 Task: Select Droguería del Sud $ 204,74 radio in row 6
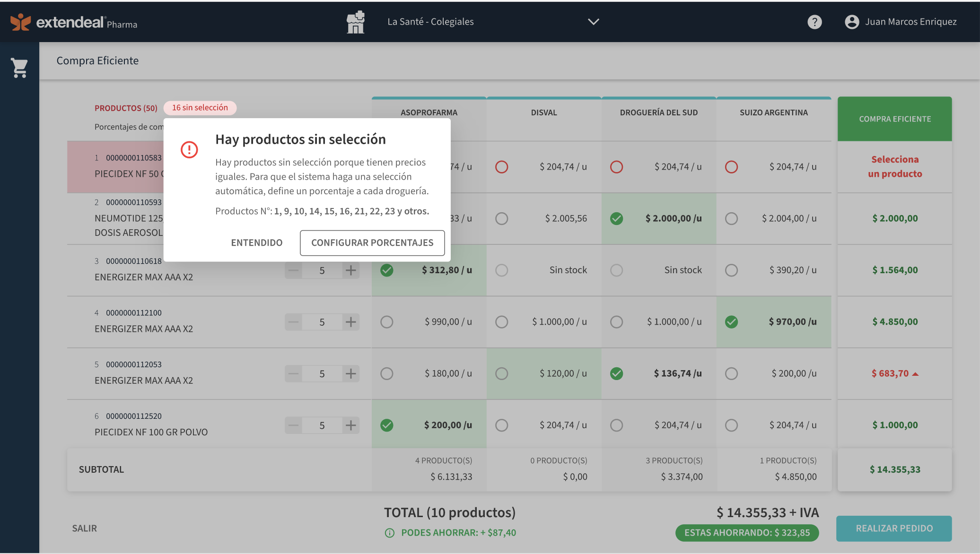(616, 425)
